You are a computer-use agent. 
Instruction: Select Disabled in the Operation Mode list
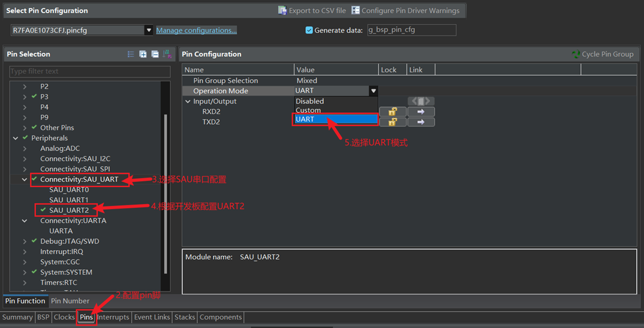click(x=309, y=101)
